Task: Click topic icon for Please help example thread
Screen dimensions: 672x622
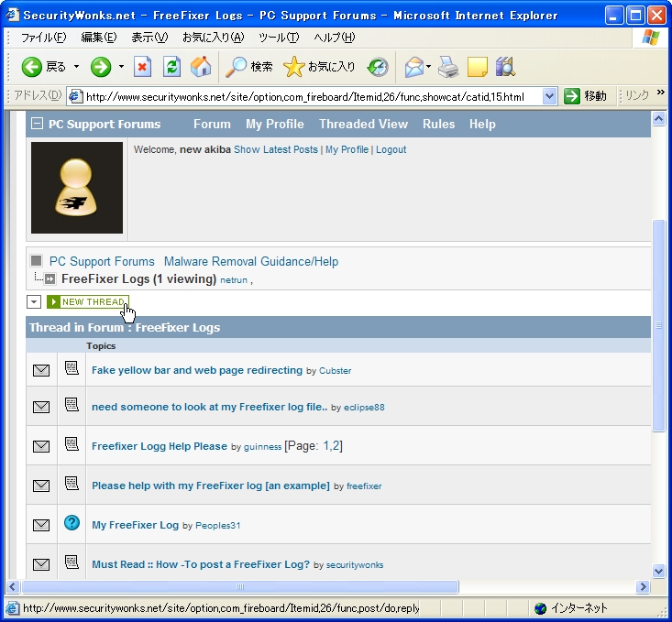Action: click(x=72, y=483)
